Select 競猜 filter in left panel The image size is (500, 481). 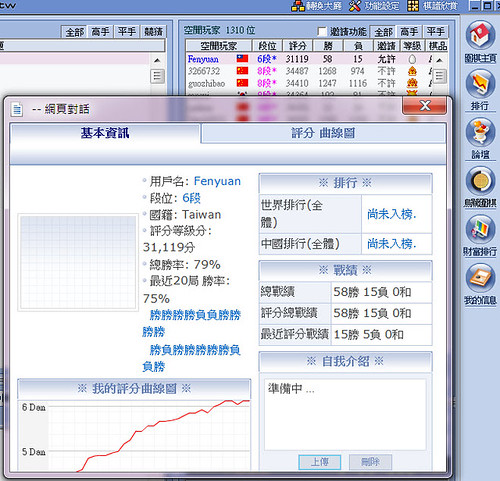(x=153, y=32)
